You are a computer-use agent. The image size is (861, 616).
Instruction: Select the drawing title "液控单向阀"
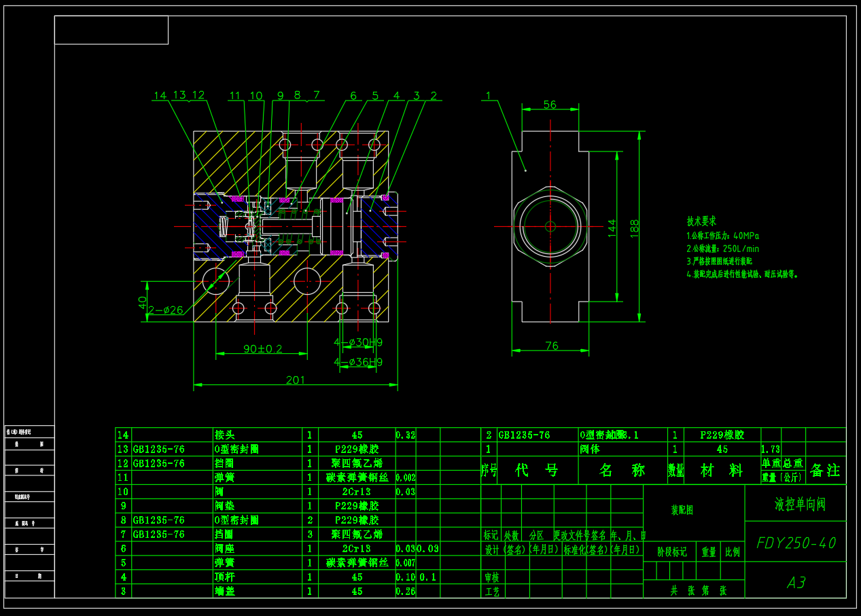coord(801,503)
